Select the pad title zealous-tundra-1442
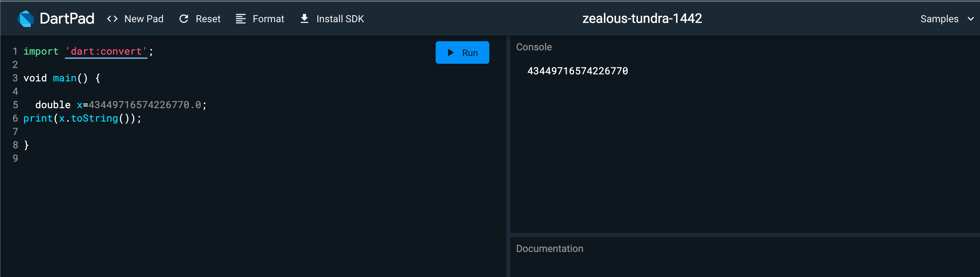 tap(642, 18)
